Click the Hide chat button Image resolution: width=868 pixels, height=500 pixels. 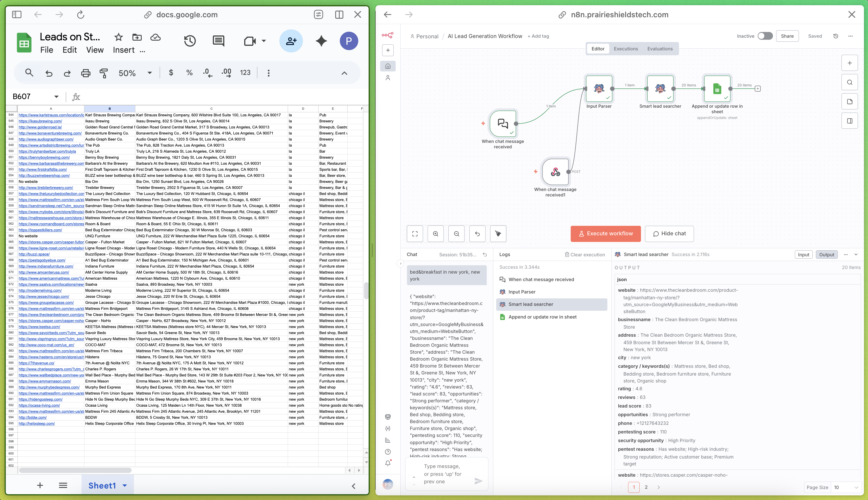(669, 234)
